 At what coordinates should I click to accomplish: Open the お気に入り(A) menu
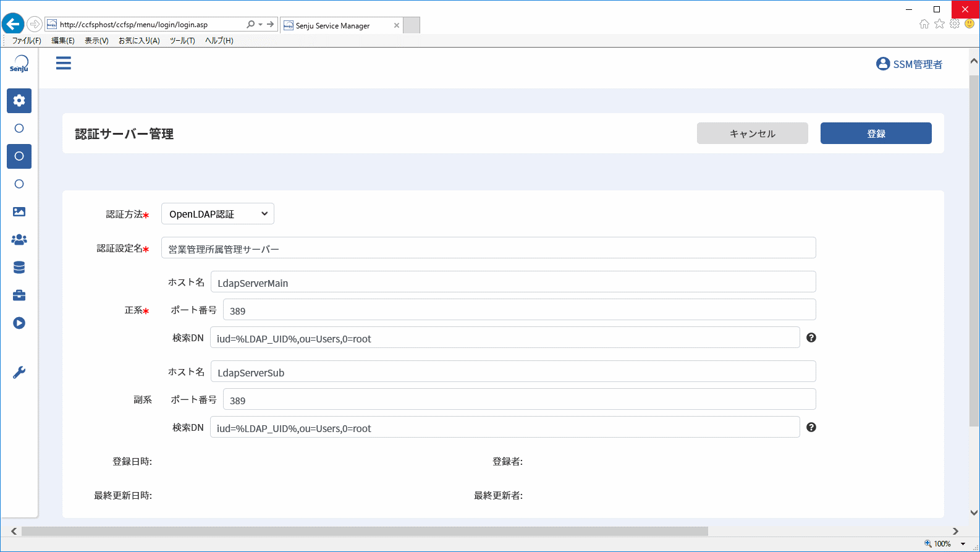click(x=139, y=41)
